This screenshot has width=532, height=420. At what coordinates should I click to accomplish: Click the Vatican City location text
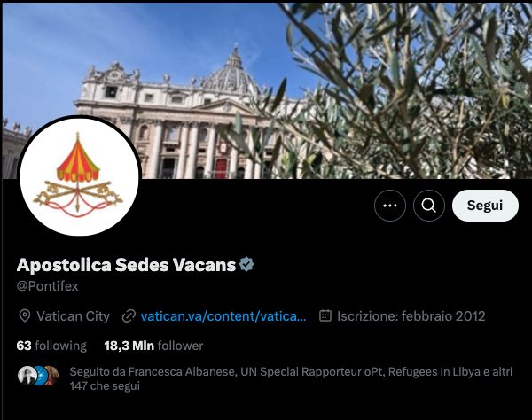tap(73, 316)
